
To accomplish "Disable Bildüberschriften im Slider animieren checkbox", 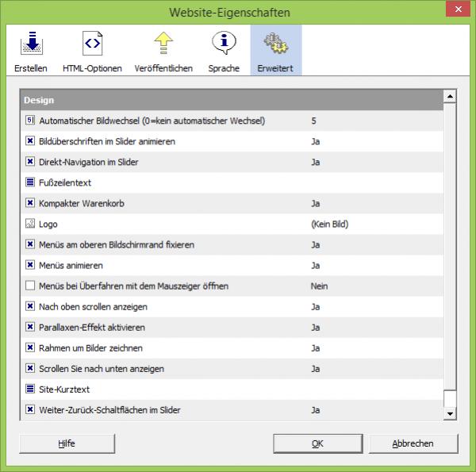I will point(30,142).
